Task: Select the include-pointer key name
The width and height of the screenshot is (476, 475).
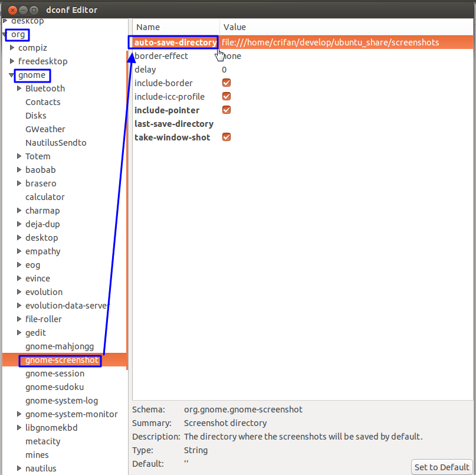Action: tap(167, 110)
